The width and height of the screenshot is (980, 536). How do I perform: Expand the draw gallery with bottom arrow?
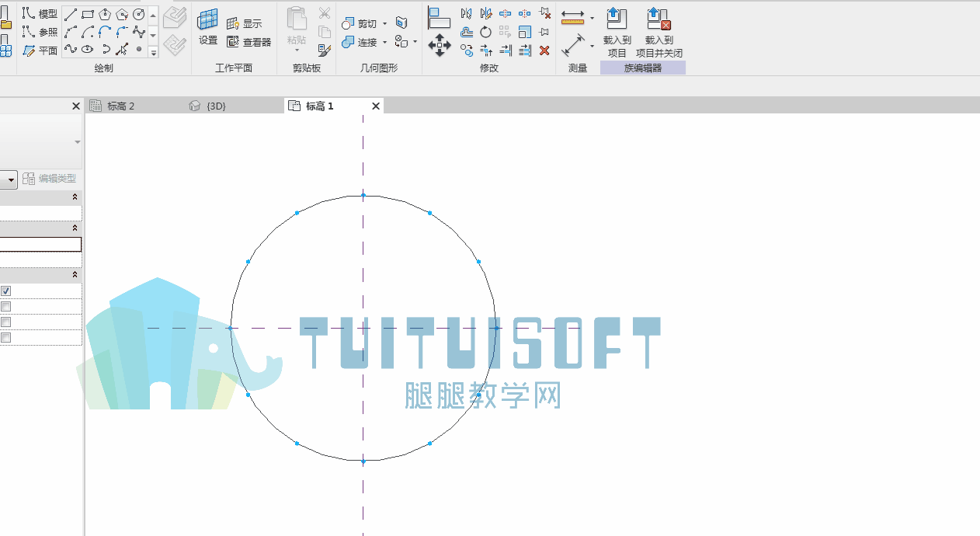(x=153, y=52)
